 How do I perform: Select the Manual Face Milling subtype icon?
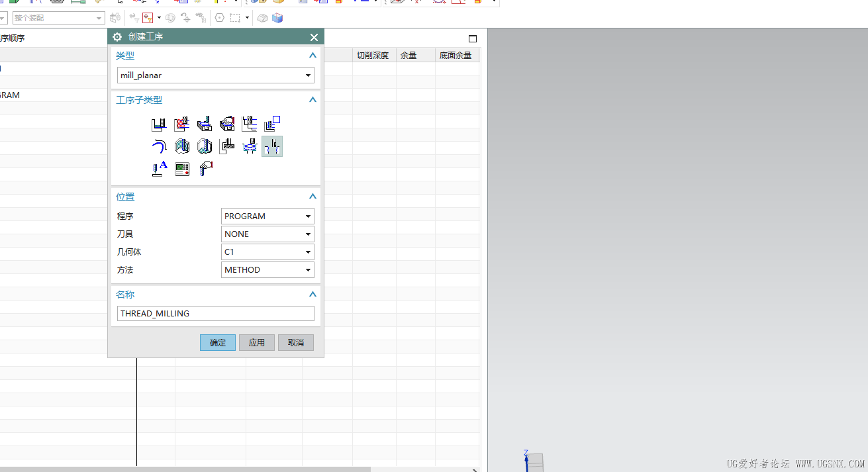pos(227,123)
